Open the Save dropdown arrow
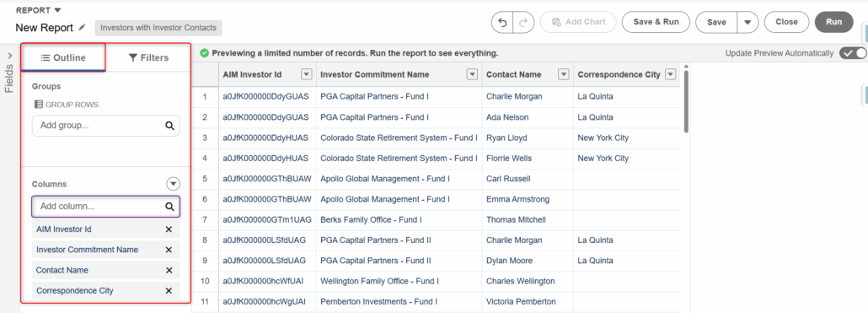The image size is (868, 313). (747, 22)
